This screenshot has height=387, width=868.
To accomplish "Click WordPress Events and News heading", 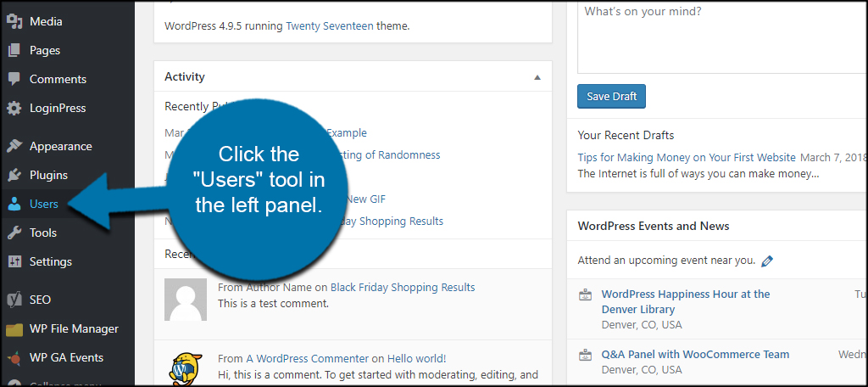I will 654,227.
